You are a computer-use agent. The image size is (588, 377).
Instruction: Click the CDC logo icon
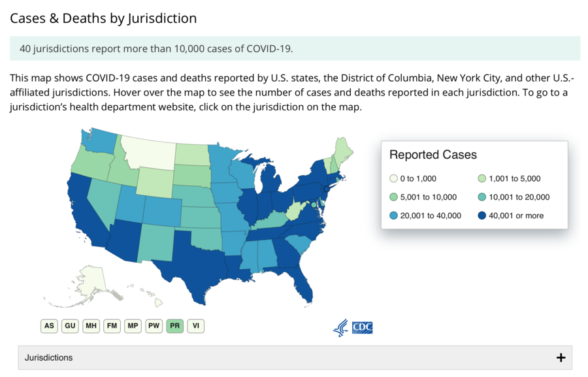362,327
